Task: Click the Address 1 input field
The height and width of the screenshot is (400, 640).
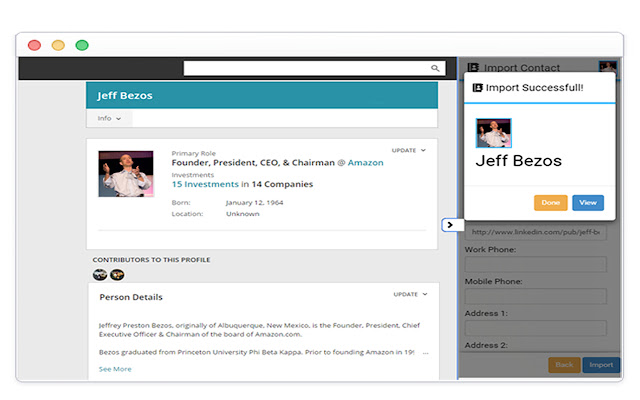Action: pos(536,328)
